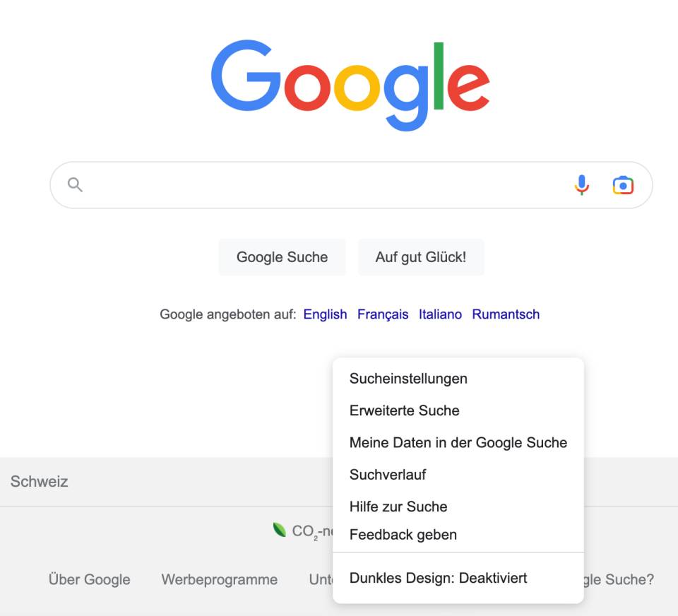Click the magnifying glass search icon
Screen dimensions: 678x616
pyautogui.click(x=76, y=184)
